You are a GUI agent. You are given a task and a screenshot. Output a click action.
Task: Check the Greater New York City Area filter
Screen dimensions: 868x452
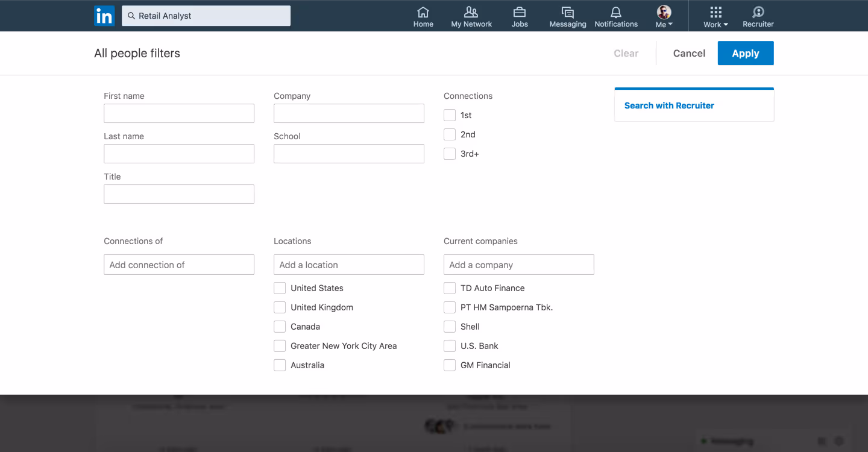coord(279,345)
